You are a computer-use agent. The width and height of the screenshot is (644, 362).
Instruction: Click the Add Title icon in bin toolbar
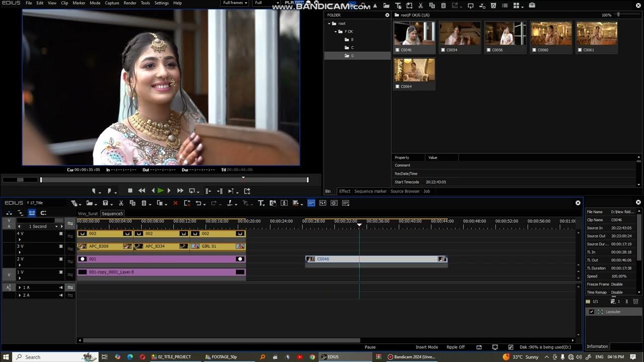coord(398,6)
